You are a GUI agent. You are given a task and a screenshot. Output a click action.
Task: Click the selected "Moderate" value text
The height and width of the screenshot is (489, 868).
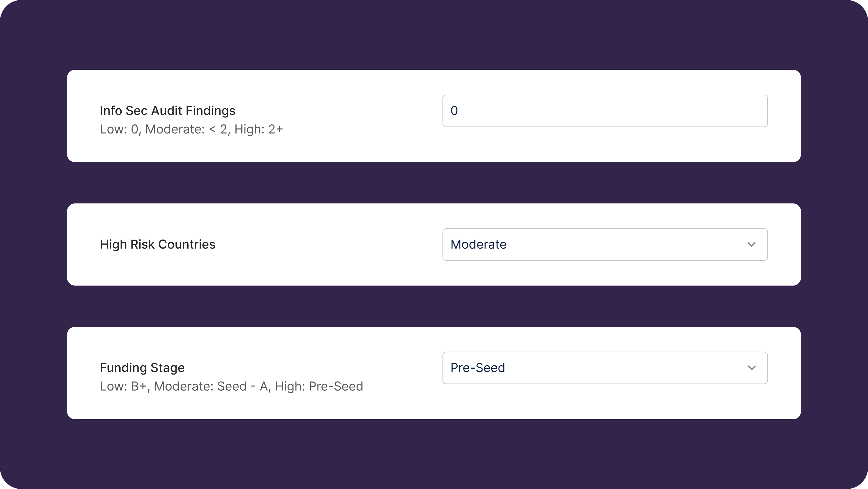click(x=478, y=244)
